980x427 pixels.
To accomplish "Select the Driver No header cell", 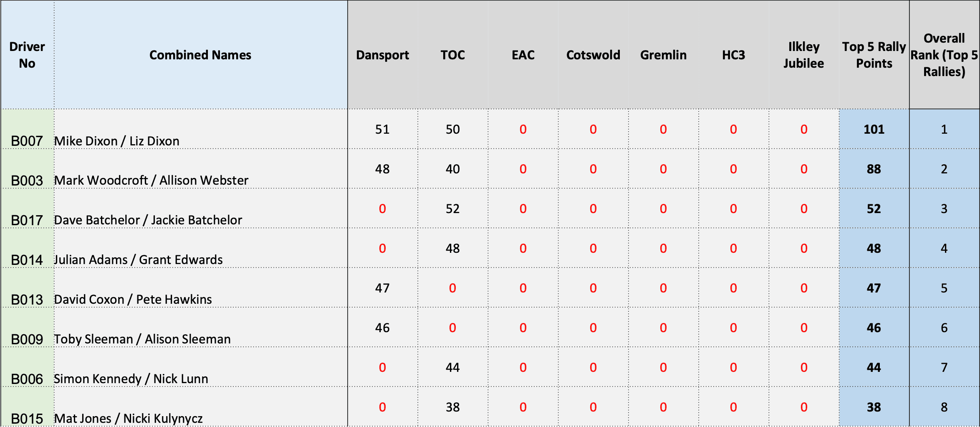I will tap(27, 55).
